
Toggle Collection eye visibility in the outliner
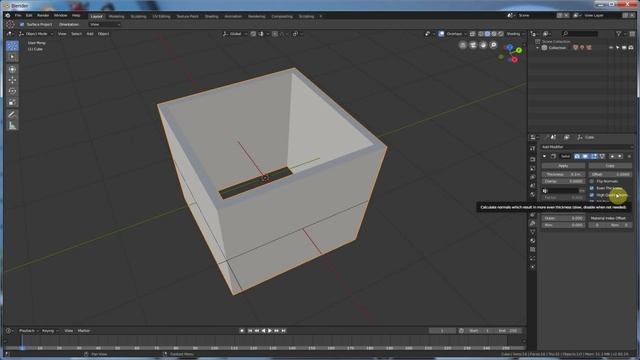point(611,48)
